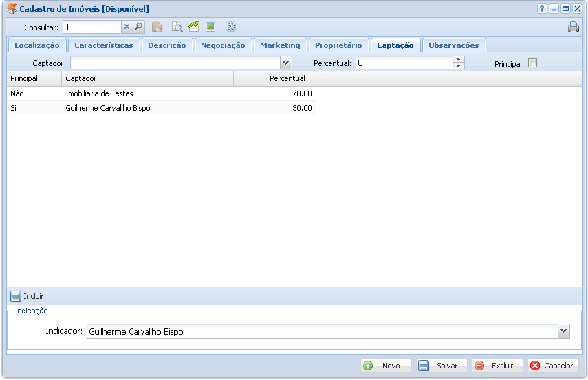The image size is (588, 380).
Task: Decrease Percentual with the down arrow
Action: point(459,66)
